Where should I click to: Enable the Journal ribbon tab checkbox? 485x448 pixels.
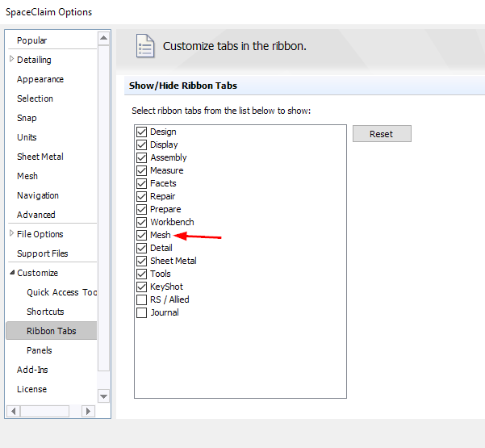142,312
